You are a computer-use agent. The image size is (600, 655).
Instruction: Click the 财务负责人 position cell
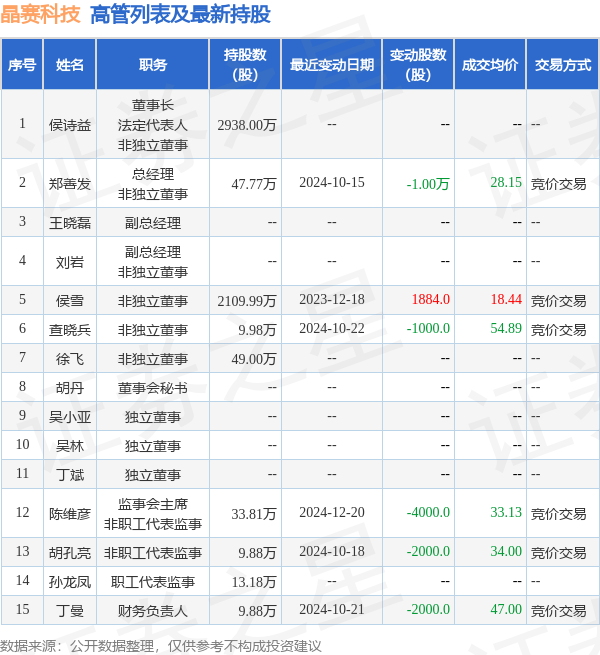(x=153, y=610)
